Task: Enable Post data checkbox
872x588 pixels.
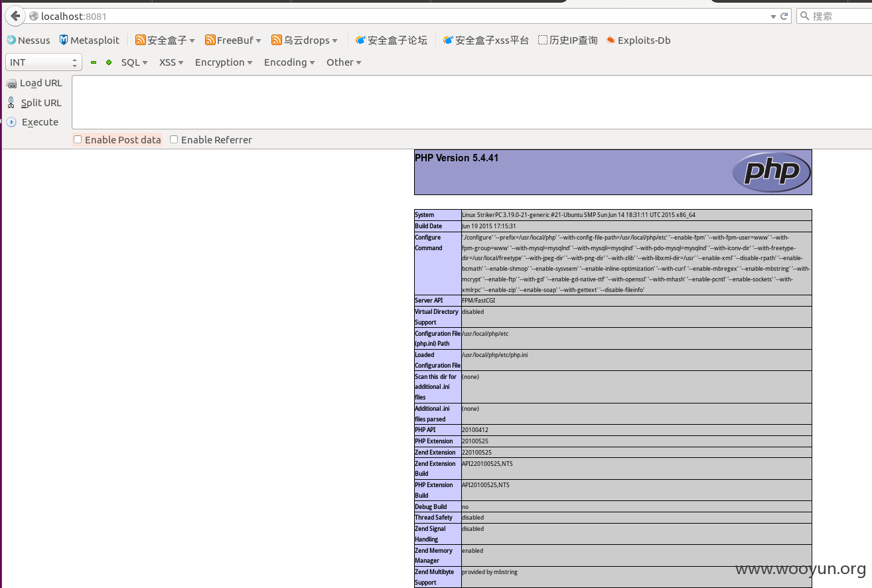Action: pyautogui.click(x=78, y=139)
